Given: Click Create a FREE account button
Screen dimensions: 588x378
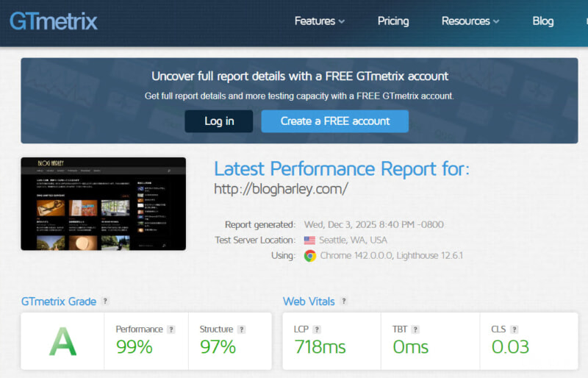Looking at the screenshot, I should pos(335,121).
